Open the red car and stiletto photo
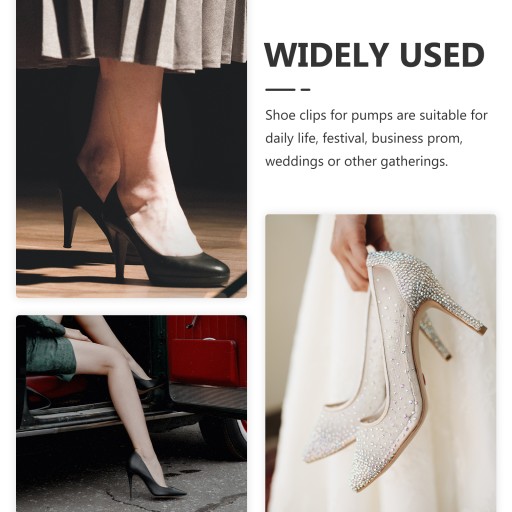512x512 pixels. pos(131,413)
